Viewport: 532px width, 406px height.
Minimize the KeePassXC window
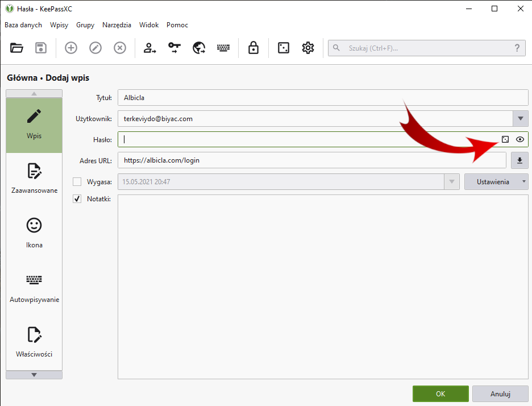tap(469, 9)
